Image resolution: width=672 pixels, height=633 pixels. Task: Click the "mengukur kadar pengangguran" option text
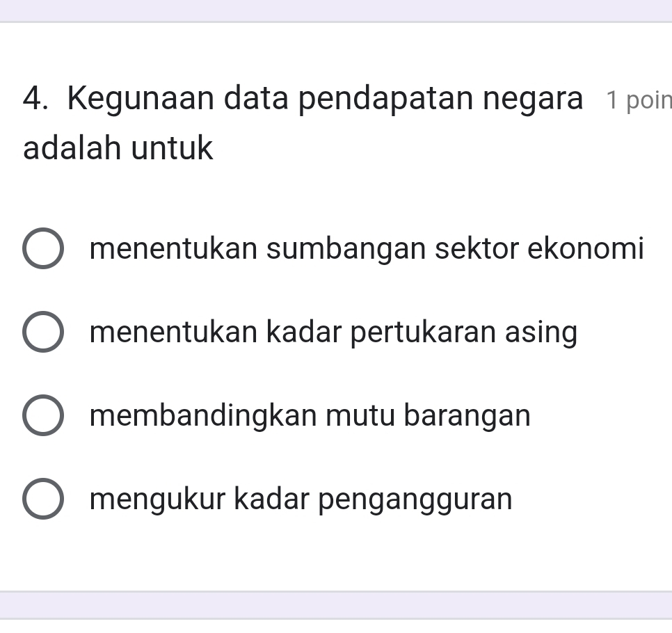(301, 499)
